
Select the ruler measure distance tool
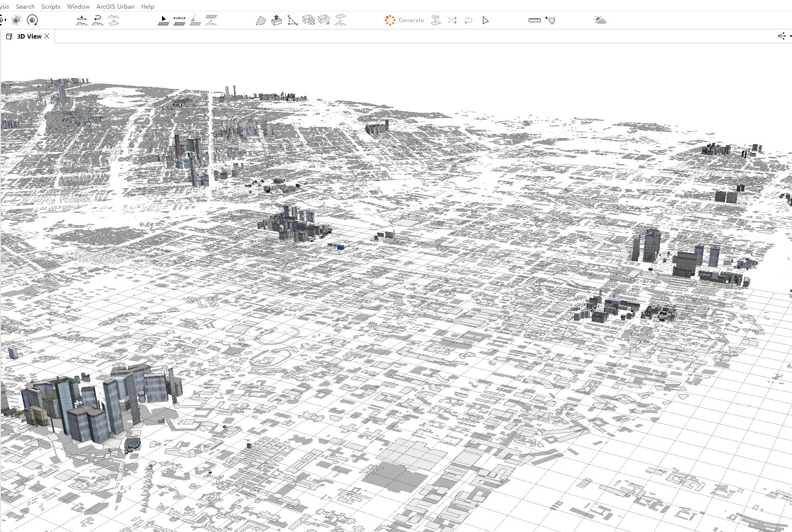(534, 20)
